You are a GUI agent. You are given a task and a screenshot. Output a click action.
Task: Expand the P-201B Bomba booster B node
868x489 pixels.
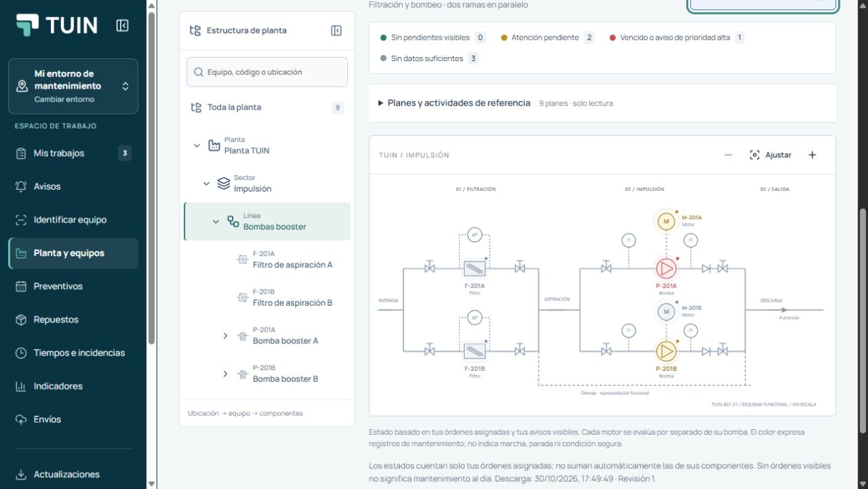click(x=225, y=374)
